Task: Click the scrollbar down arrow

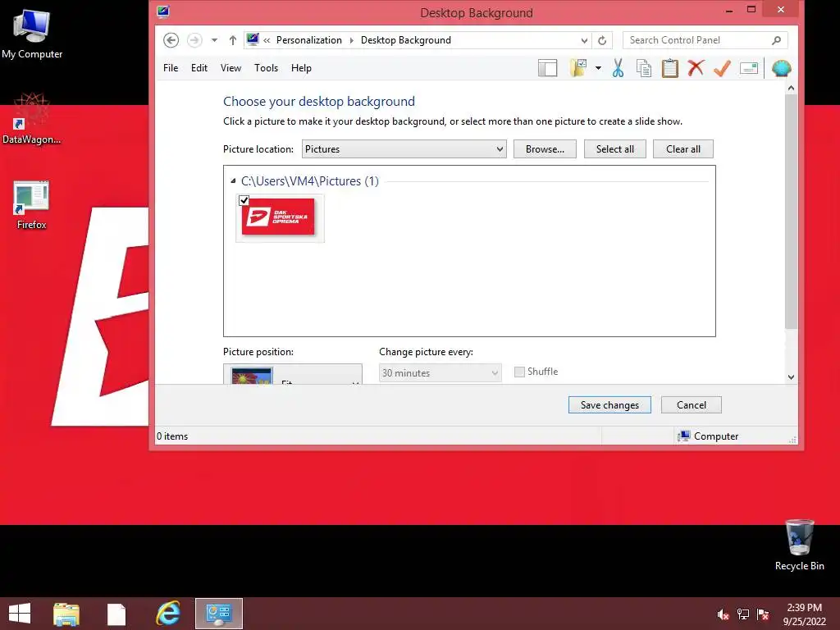Action: tap(792, 377)
